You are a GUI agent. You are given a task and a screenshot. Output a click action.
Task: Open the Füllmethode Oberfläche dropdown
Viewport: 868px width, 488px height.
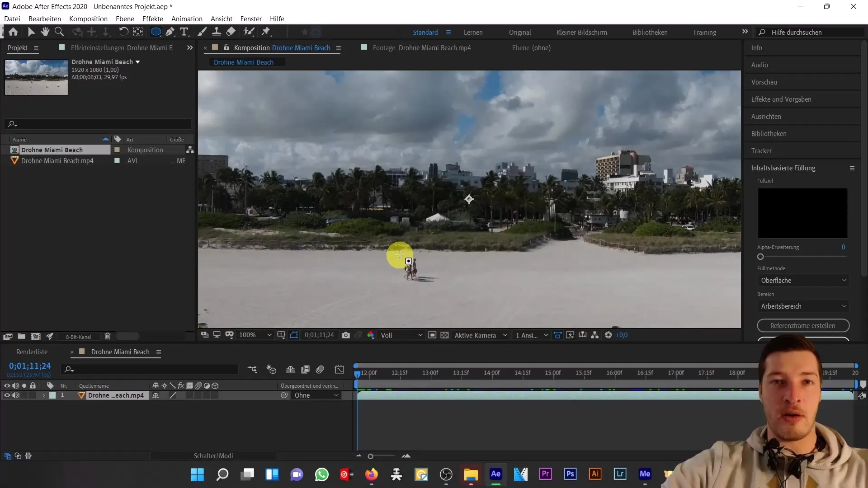click(x=803, y=281)
